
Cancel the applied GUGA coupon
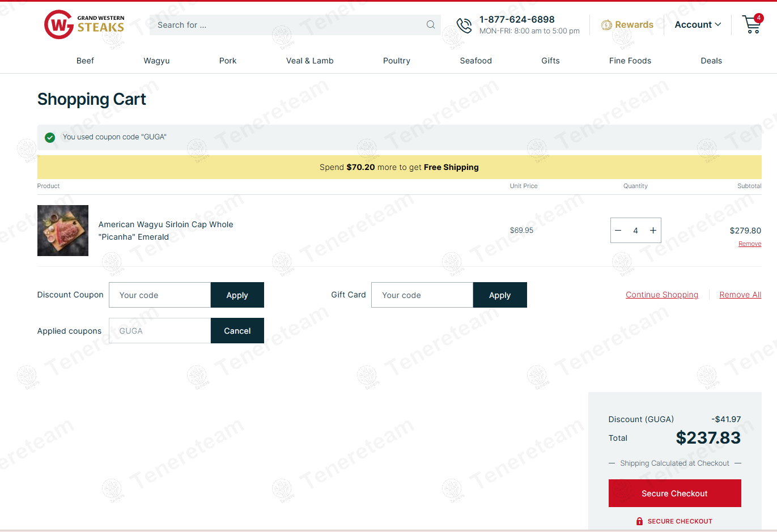(x=237, y=331)
